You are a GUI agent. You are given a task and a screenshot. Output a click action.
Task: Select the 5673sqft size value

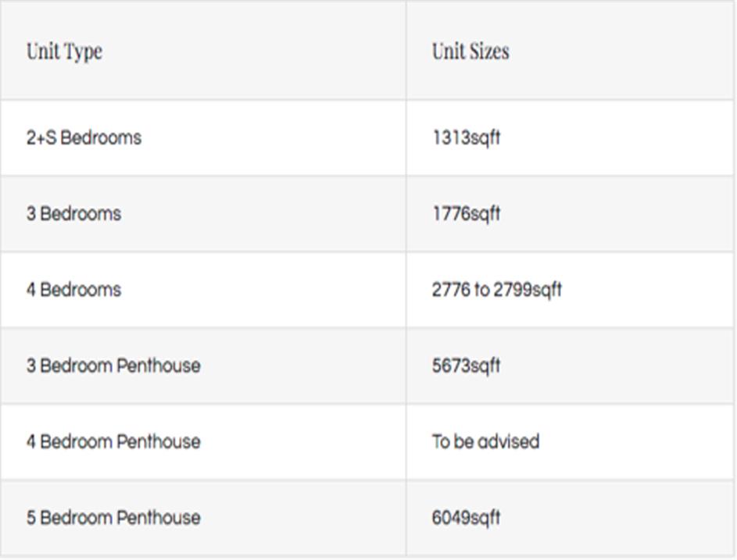[x=466, y=366]
